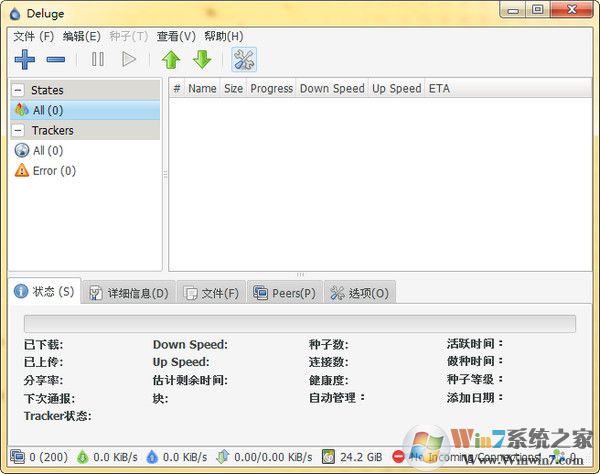
Task: Click the 0 (200) connections status text
Action: point(49,457)
